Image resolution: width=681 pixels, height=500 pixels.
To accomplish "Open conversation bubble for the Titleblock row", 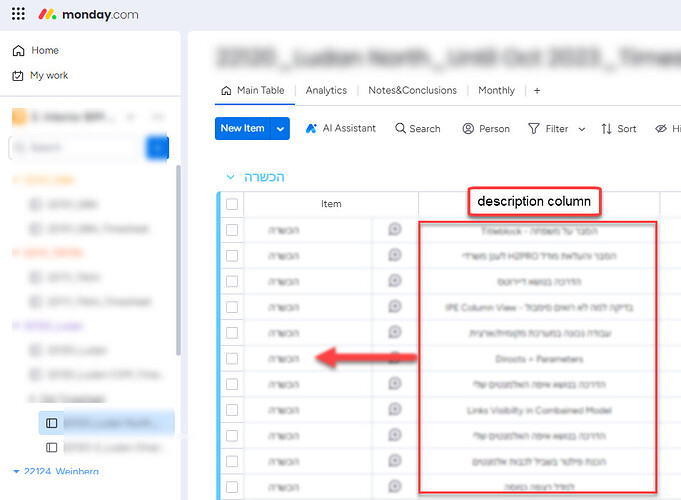I will pyautogui.click(x=395, y=229).
